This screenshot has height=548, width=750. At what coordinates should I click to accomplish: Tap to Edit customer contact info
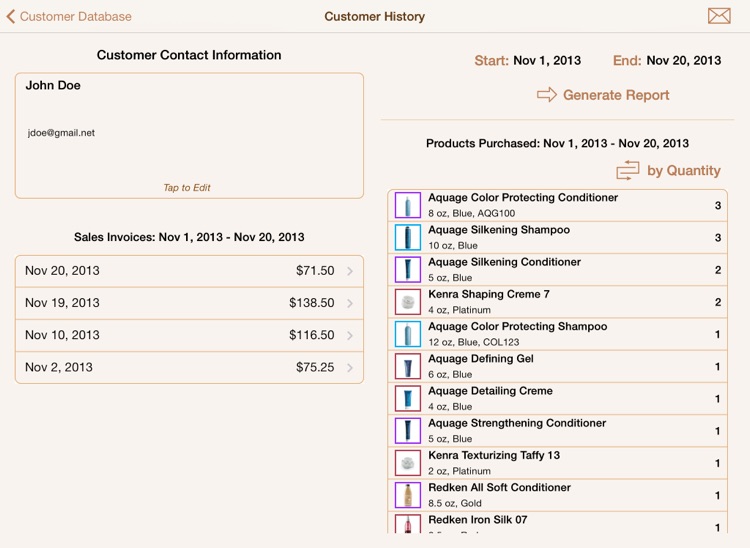(x=187, y=187)
